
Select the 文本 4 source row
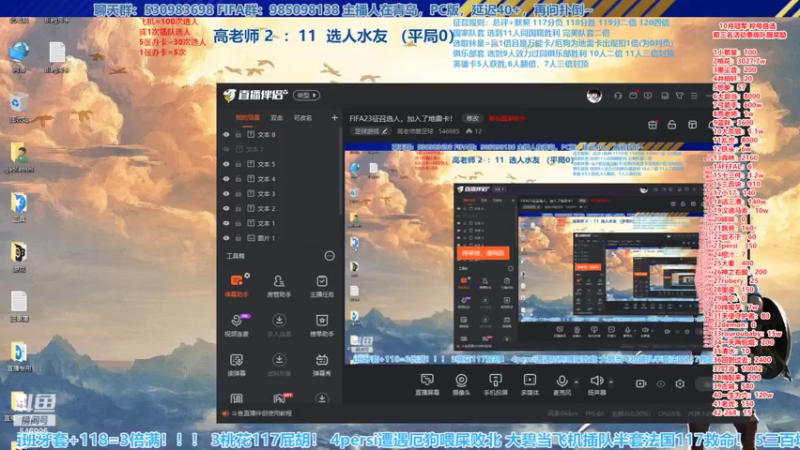coord(279,179)
